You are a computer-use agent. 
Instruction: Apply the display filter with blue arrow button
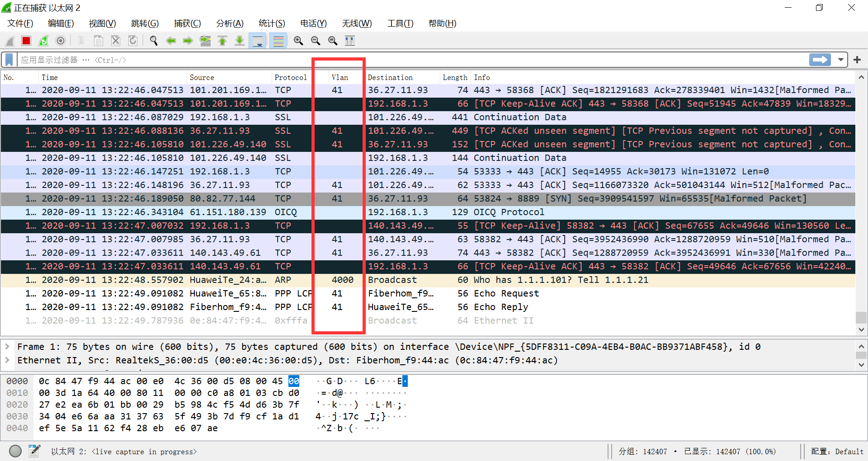pyautogui.click(x=820, y=59)
